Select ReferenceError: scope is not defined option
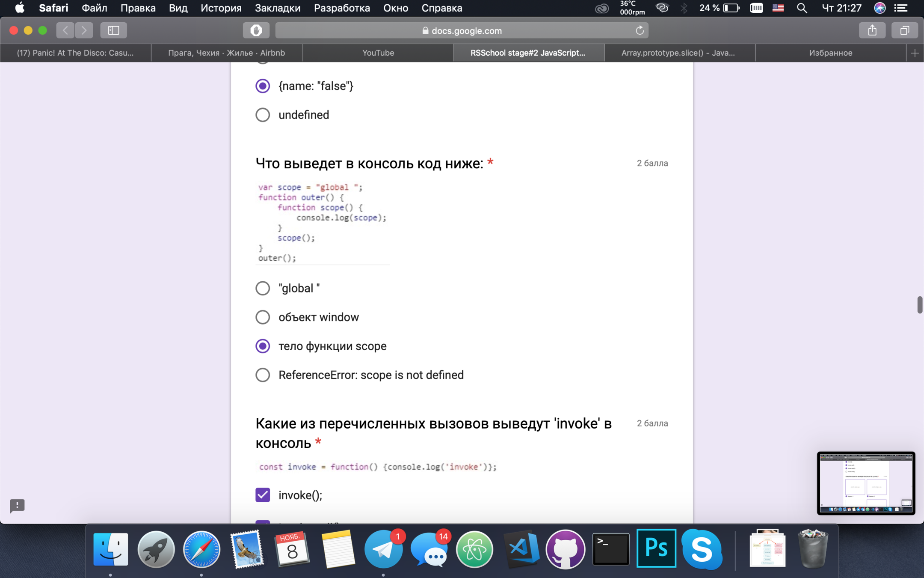 click(x=263, y=375)
